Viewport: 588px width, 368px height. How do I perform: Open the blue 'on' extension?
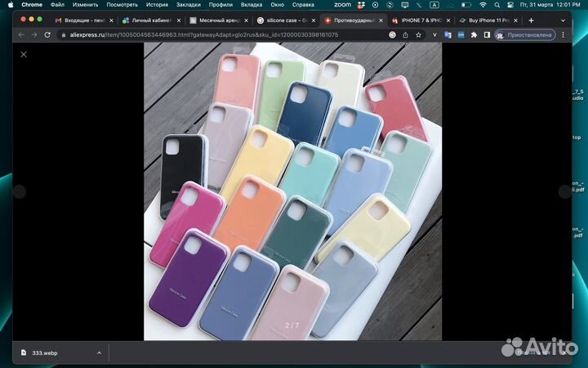[x=461, y=35]
